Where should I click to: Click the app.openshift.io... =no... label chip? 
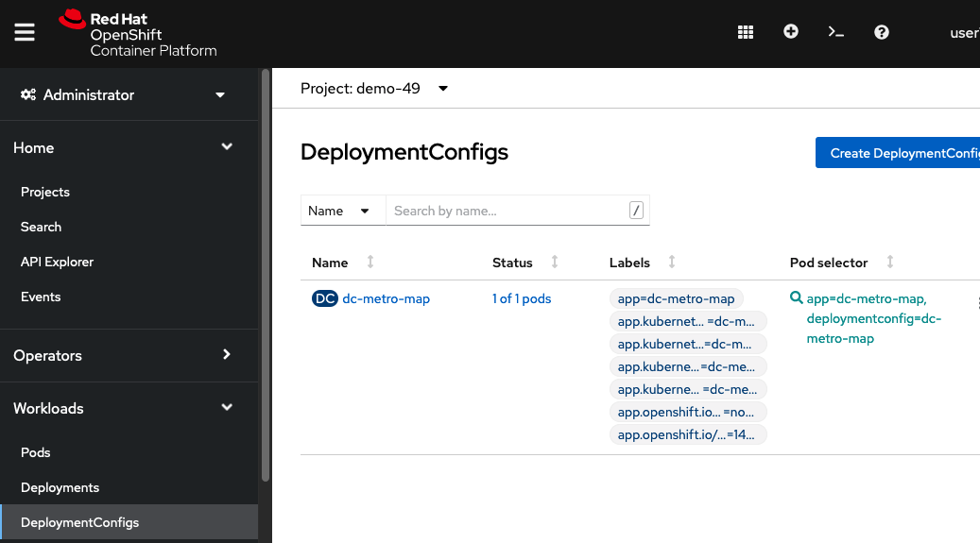pos(687,412)
